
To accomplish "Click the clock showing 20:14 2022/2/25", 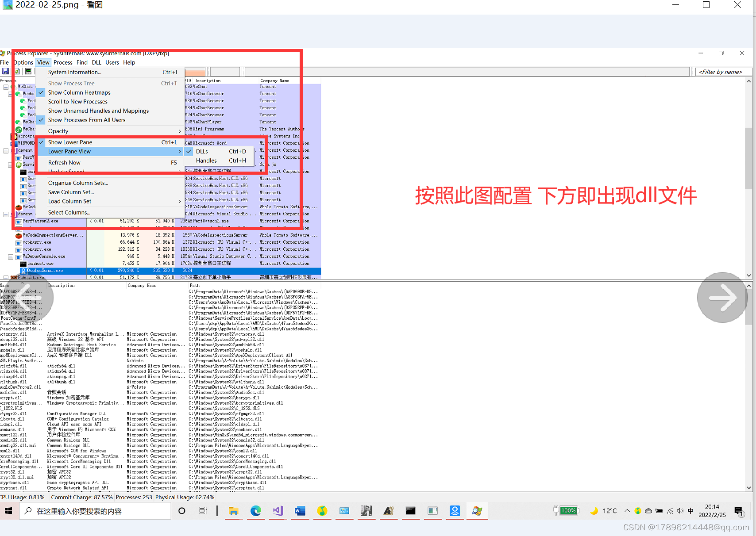I will pos(712,511).
